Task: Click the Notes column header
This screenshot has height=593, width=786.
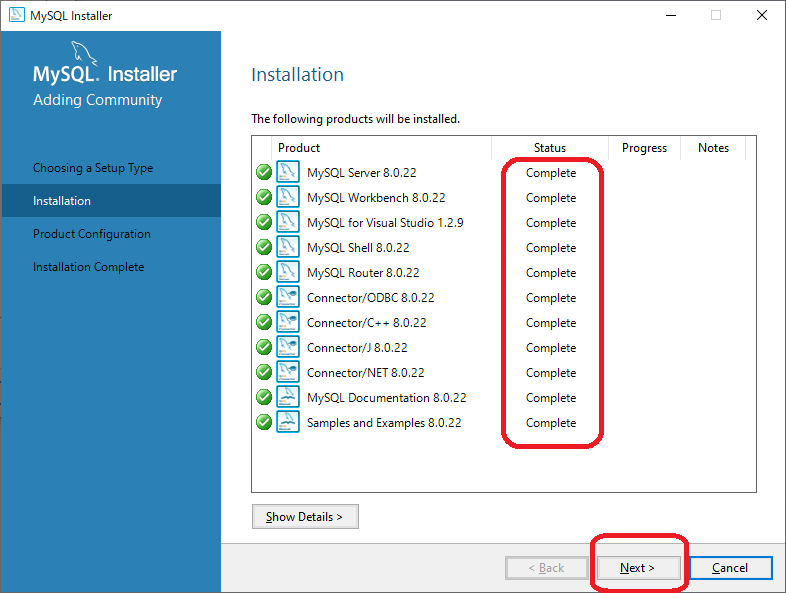Action: tap(713, 148)
